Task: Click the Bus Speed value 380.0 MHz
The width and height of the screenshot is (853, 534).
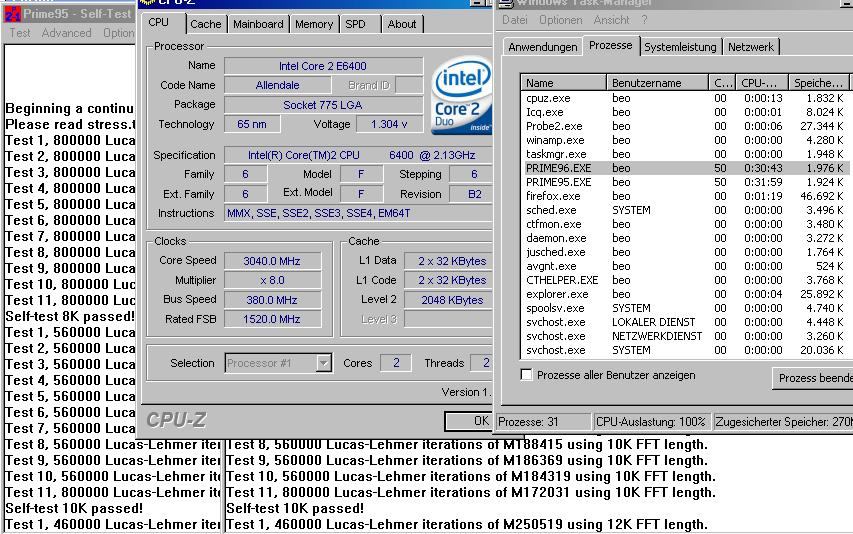Action: tap(272, 300)
